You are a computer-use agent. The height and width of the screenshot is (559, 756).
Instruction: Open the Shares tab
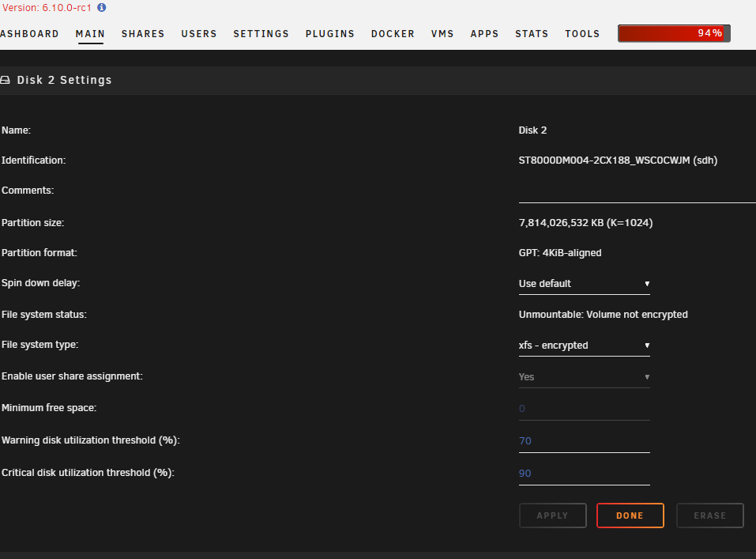(143, 34)
